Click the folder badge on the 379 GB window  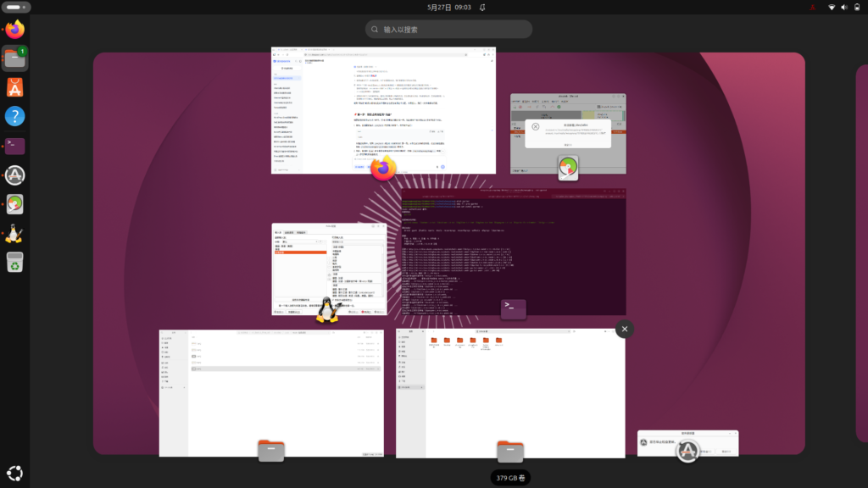(510, 451)
